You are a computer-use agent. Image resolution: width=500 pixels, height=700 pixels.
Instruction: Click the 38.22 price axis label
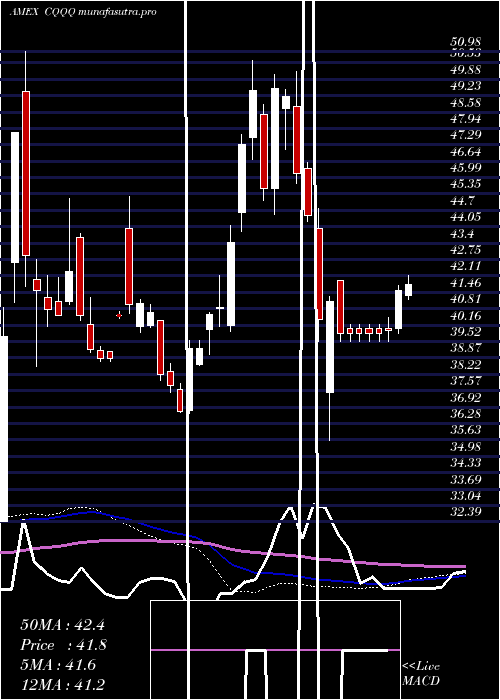[x=466, y=365]
